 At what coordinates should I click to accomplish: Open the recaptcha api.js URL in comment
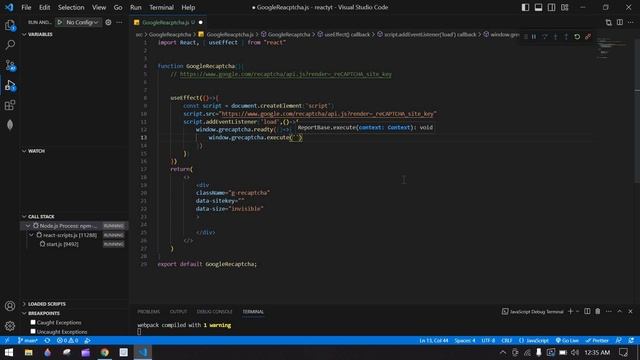click(285, 74)
